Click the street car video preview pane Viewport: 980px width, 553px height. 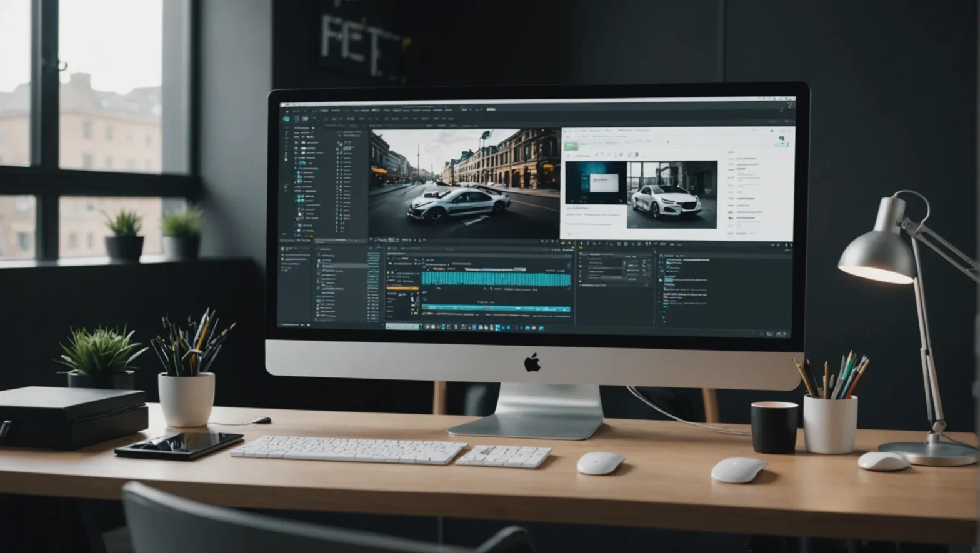pos(464,183)
